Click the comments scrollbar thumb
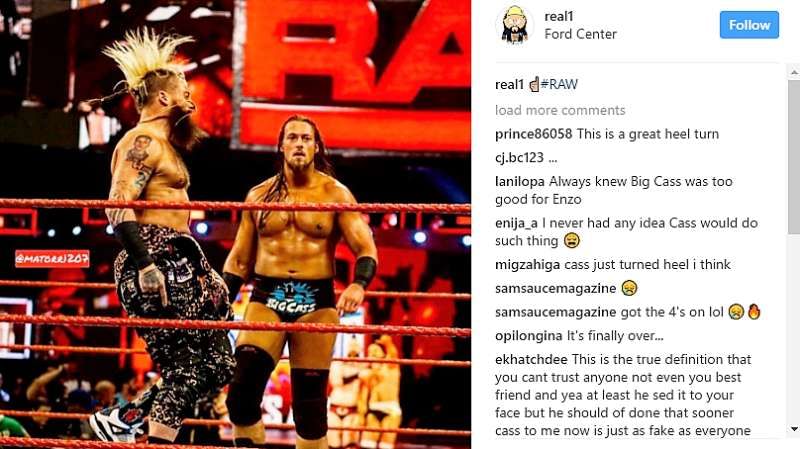The height and width of the screenshot is (449, 800). [x=794, y=157]
